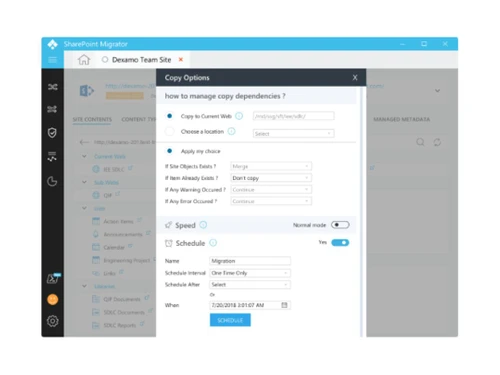Viewport: 500px width, 375px height.
Task: Open the Schedule Interval dropdown
Action: (x=250, y=273)
